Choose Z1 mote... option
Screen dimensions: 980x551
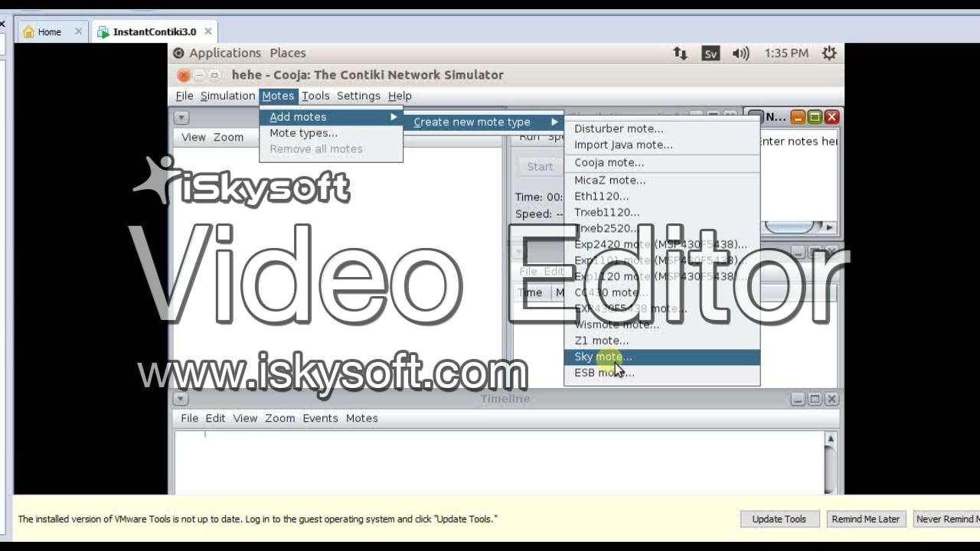pyautogui.click(x=662, y=341)
